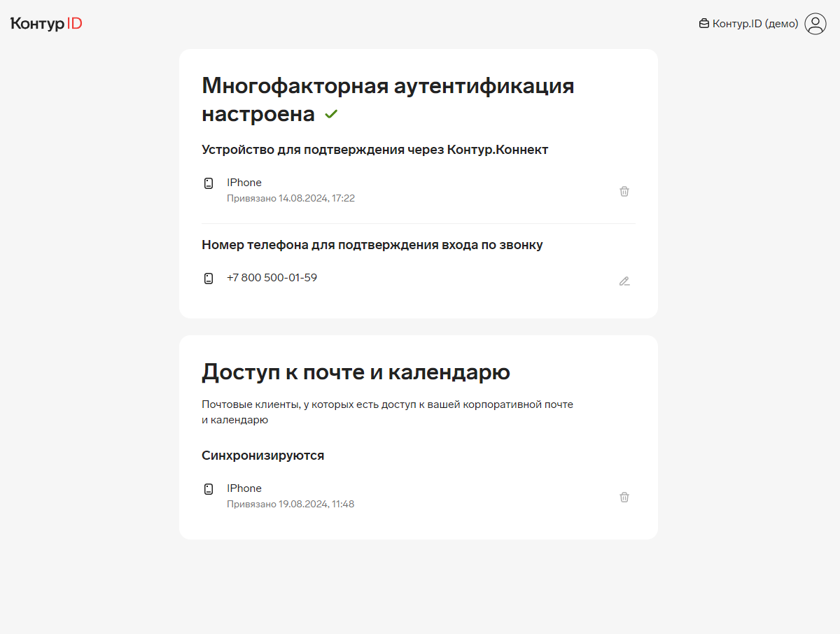The height and width of the screenshot is (634, 840).
Task: Click the heading Доступ к почте и календарю
Action: coord(356,372)
